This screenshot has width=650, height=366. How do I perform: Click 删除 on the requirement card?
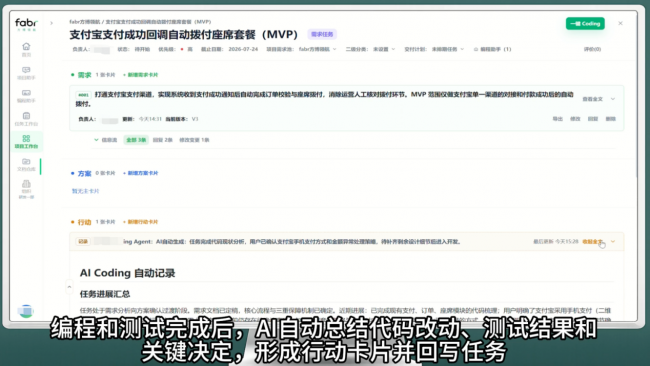[x=610, y=119]
